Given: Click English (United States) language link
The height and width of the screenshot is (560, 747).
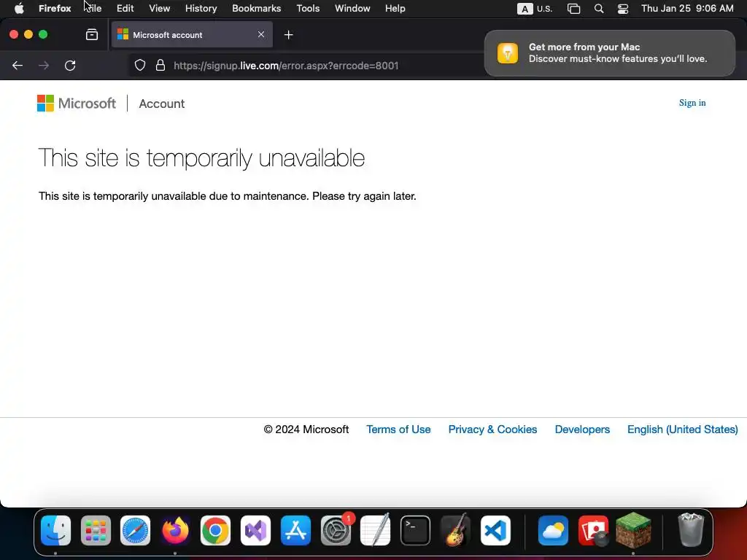Looking at the screenshot, I should point(682,429).
